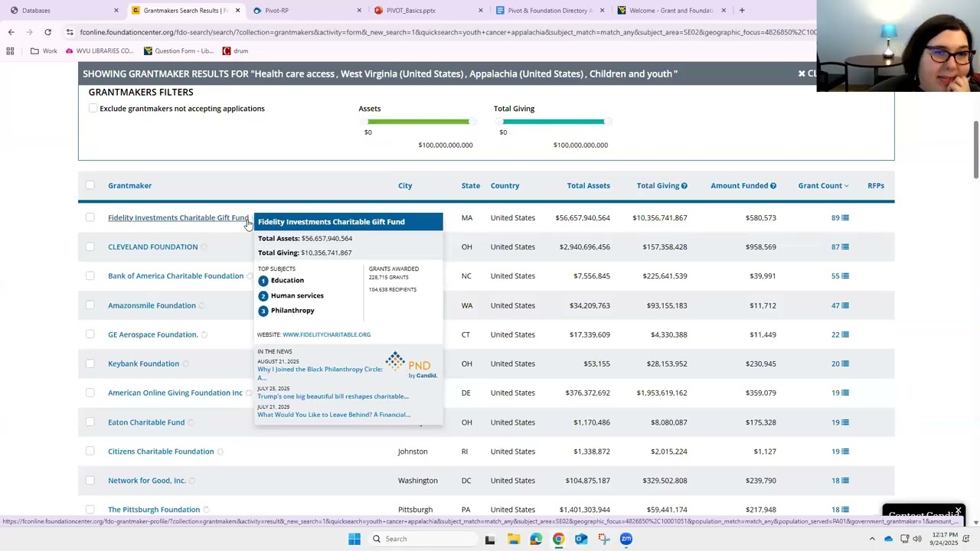Show hidden system tray icons chevron
Screen dimensions: 980x551
tap(871, 539)
